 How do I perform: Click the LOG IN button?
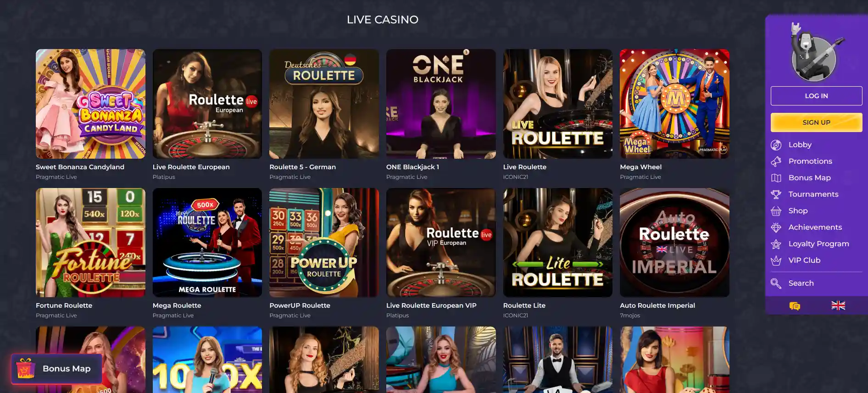click(x=816, y=96)
